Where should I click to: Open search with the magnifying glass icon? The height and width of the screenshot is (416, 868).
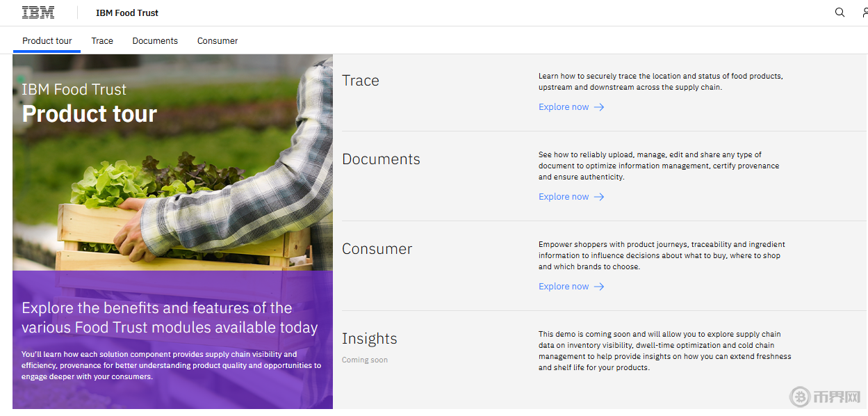pos(840,13)
